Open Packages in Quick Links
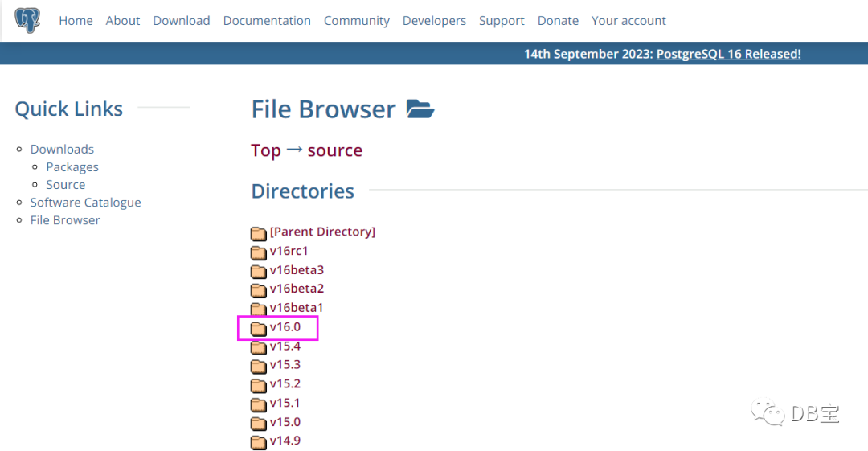Image resolution: width=868 pixels, height=451 pixels. point(72,166)
